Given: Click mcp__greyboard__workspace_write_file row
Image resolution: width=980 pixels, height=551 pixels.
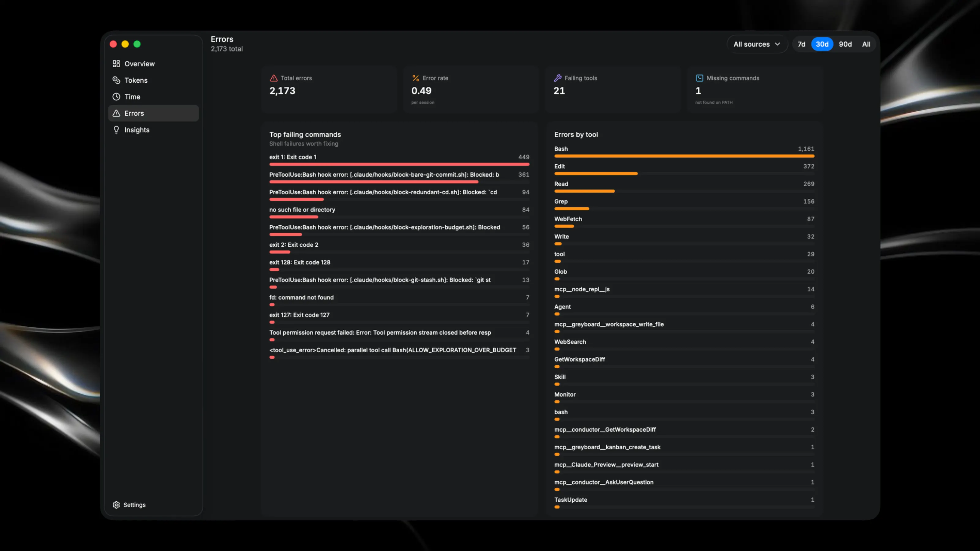Looking at the screenshot, I should 684,327.
